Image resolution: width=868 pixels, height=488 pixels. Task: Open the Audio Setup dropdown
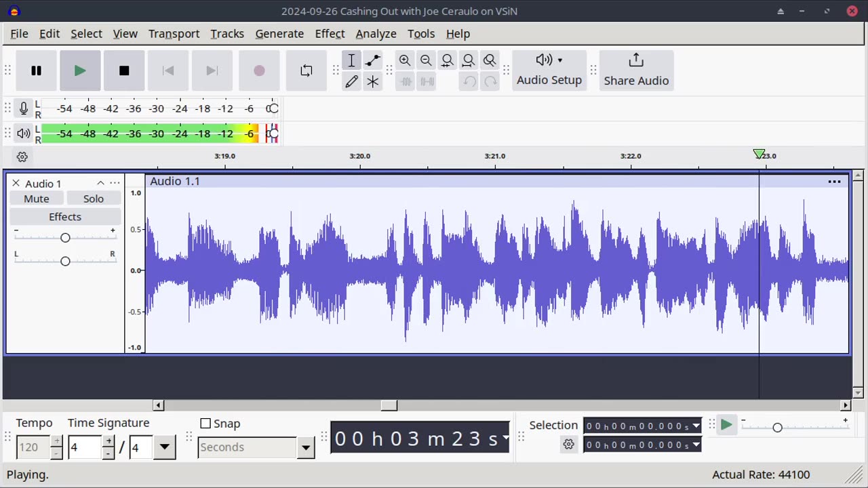tap(549, 70)
